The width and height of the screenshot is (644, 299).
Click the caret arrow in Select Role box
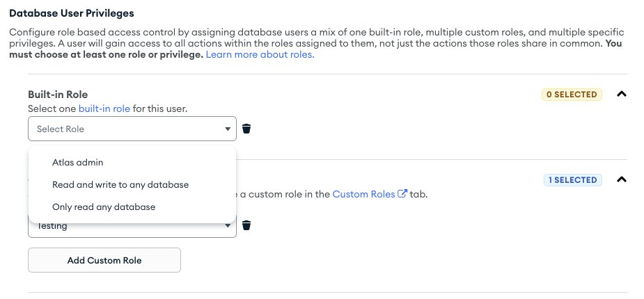(x=227, y=129)
